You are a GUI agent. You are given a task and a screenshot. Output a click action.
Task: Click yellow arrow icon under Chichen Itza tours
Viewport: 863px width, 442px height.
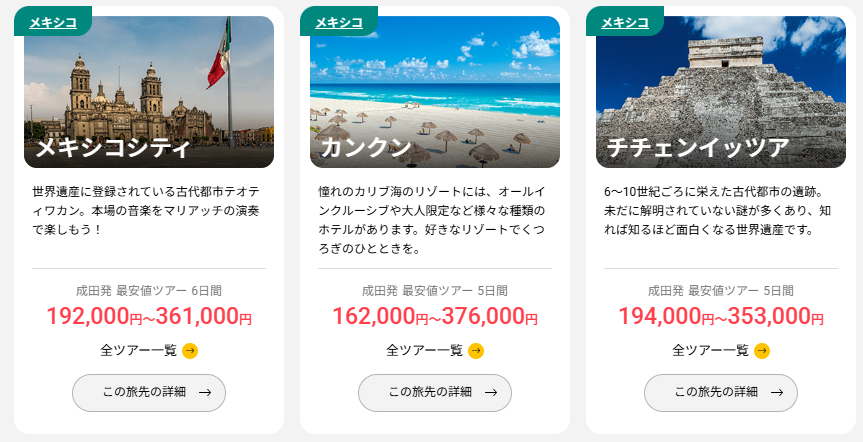762,350
